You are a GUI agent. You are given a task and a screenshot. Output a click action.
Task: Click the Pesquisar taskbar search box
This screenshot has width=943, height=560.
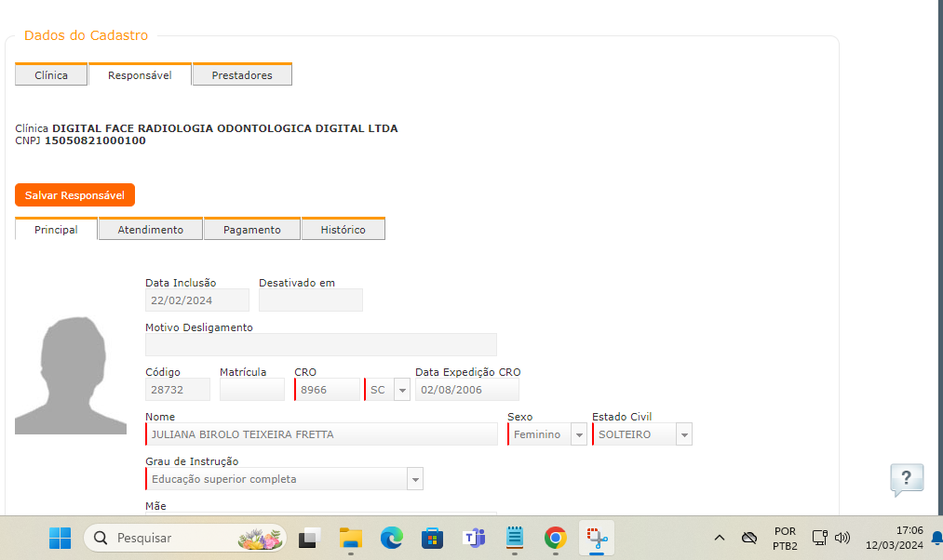coord(185,538)
